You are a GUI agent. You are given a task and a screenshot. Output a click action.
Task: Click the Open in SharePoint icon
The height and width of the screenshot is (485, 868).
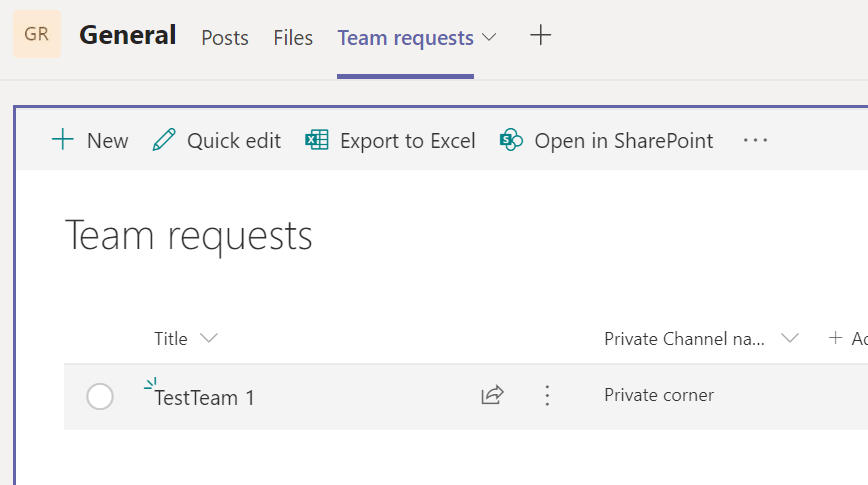pos(511,140)
